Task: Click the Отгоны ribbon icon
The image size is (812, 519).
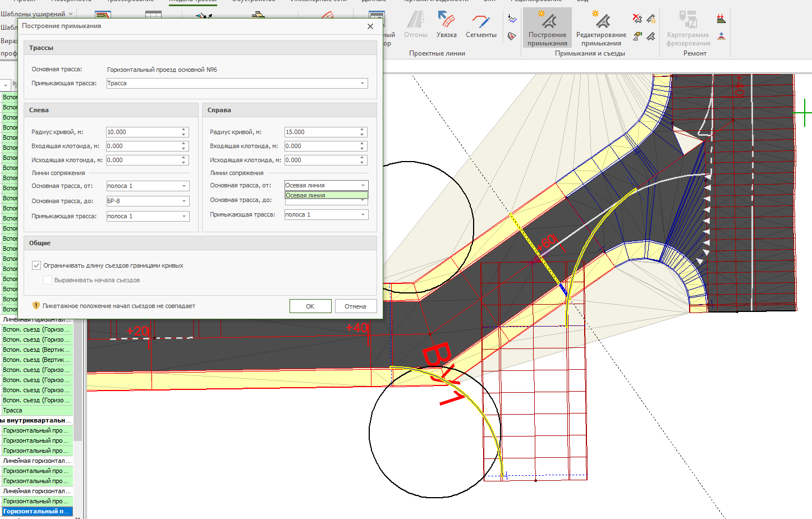Action: click(x=415, y=25)
